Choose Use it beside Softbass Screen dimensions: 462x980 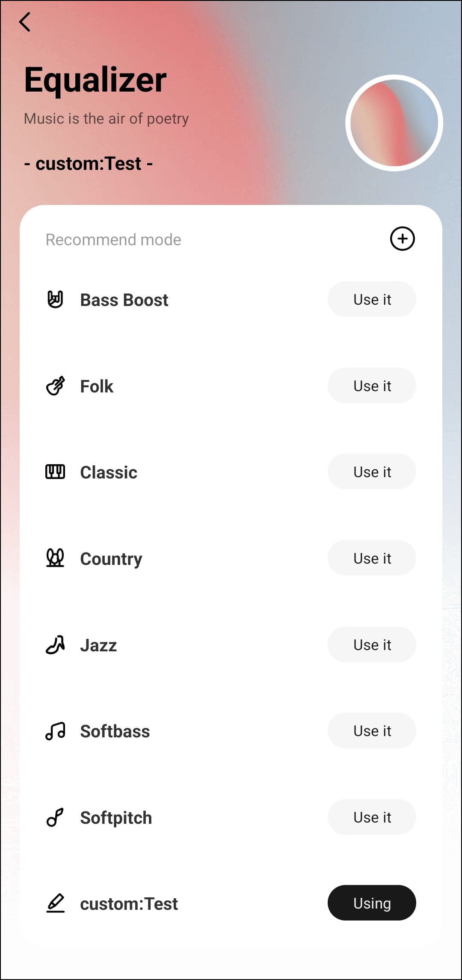tap(372, 731)
